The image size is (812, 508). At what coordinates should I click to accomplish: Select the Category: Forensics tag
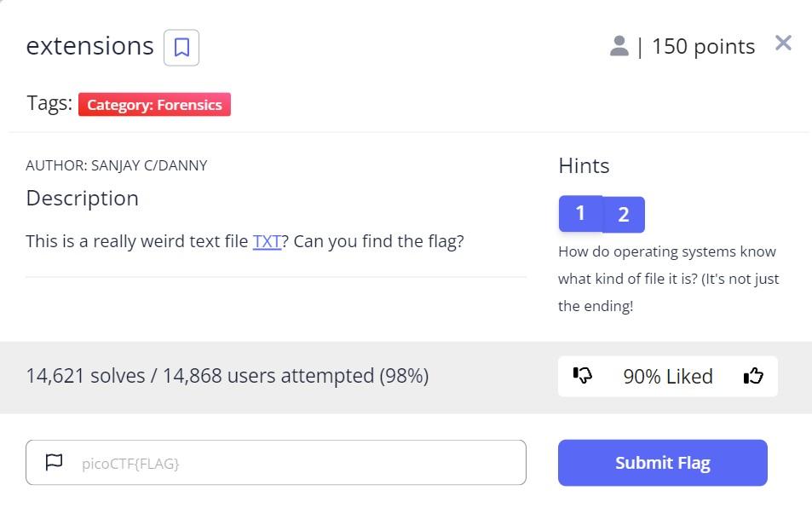click(154, 105)
